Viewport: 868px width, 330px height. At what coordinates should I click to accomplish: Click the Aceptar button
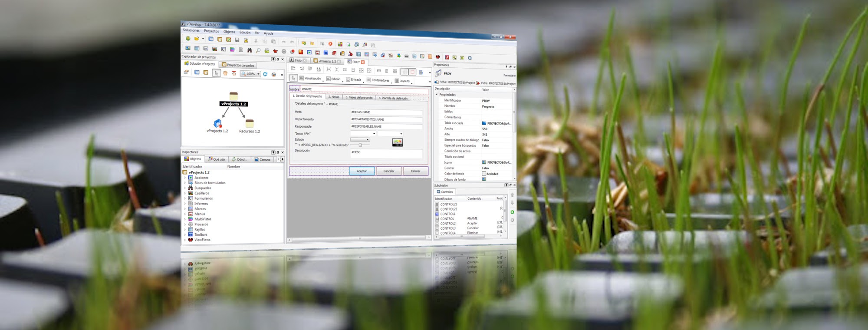click(362, 171)
